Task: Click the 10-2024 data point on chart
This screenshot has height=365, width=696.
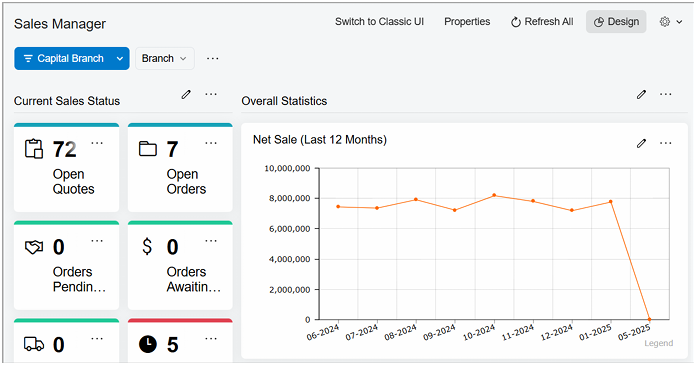Action: [494, 195]
